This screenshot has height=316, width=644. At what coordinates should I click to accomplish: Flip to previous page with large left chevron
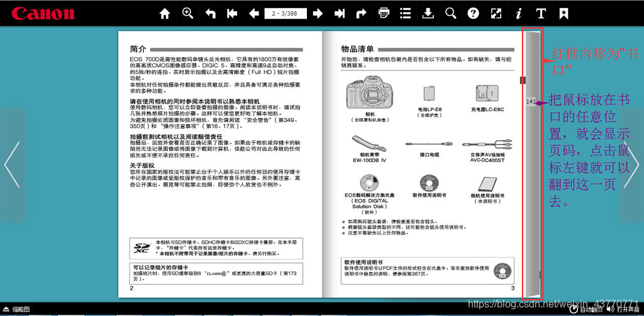click(x=13, y=165)
